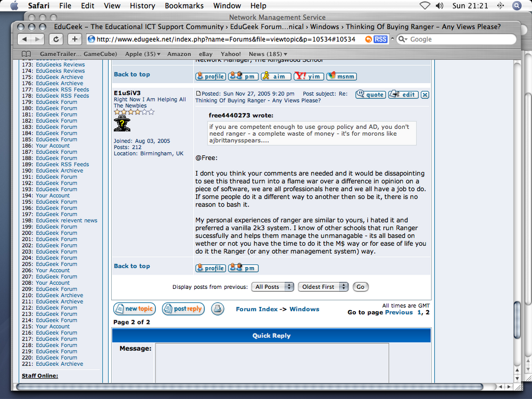532x399 pixels.
Task: Open the bookmarks library book icon
Action: 26,54
